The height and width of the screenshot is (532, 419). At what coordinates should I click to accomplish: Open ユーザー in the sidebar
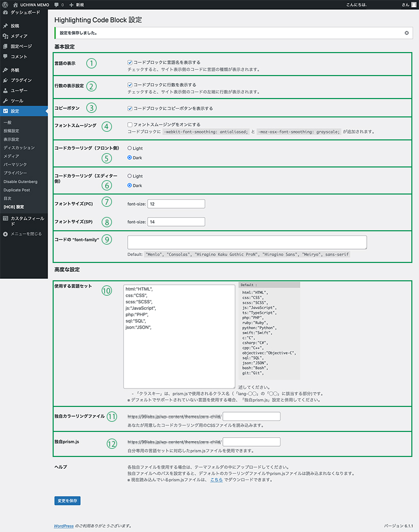click(20, 90)
